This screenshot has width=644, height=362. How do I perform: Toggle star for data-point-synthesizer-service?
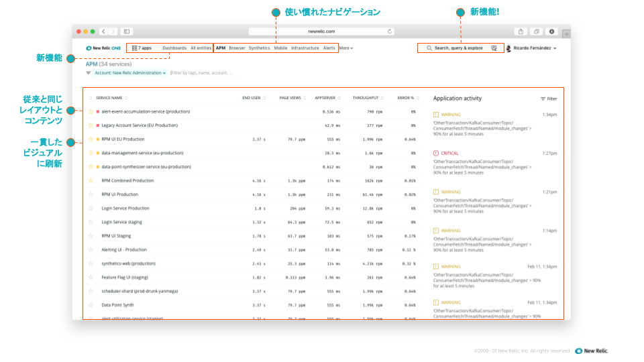coord(91,167)
